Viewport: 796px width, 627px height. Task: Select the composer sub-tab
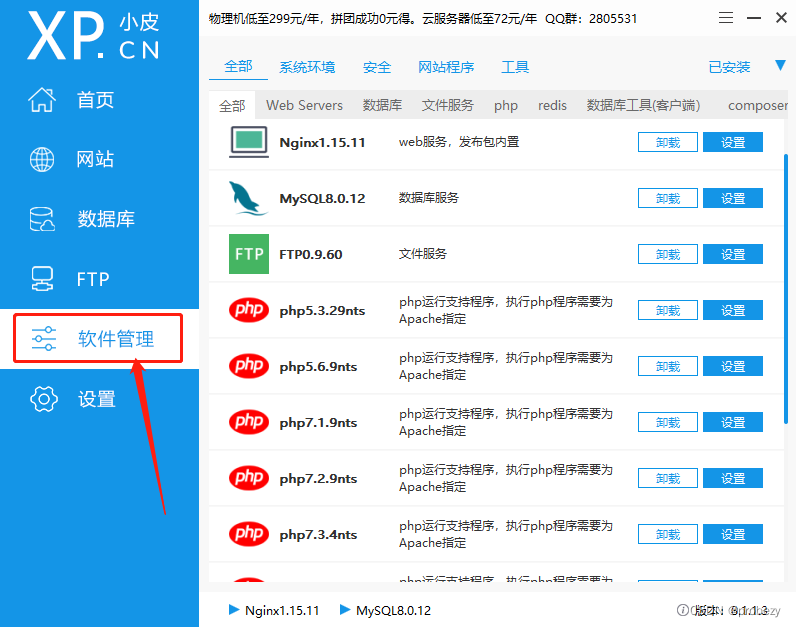(757, 106)
